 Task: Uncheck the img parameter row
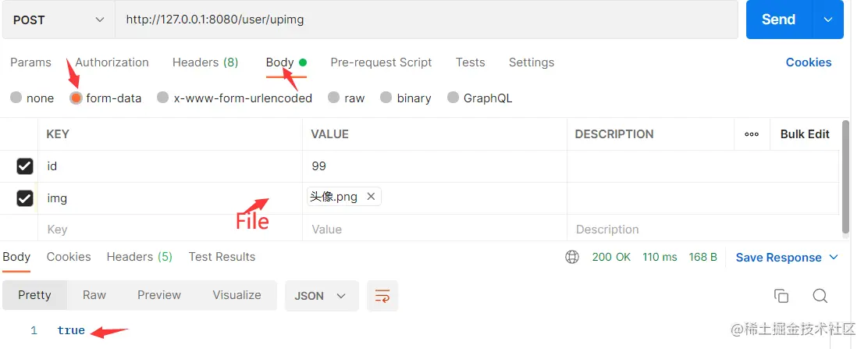pyautogui.click(x=25, y=198)
